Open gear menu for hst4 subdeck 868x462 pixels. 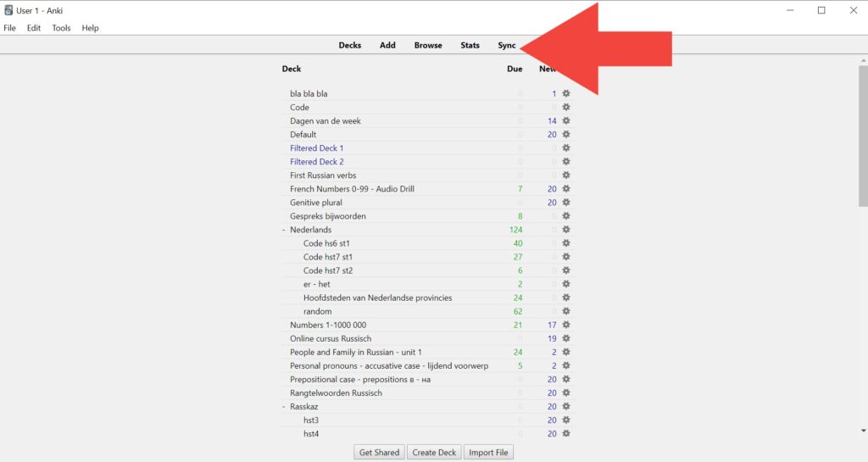pyautogui.click(x=565, y=434)
